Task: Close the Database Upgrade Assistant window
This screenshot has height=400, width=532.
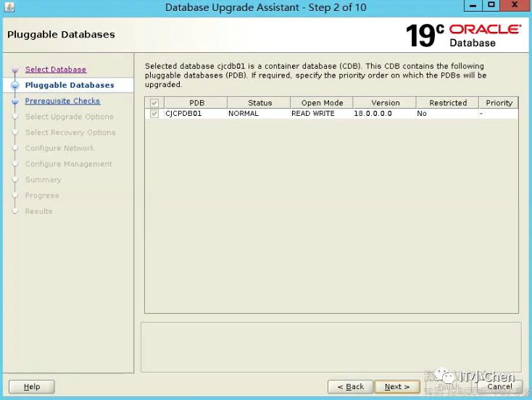Action: click(x=515, y=5)
